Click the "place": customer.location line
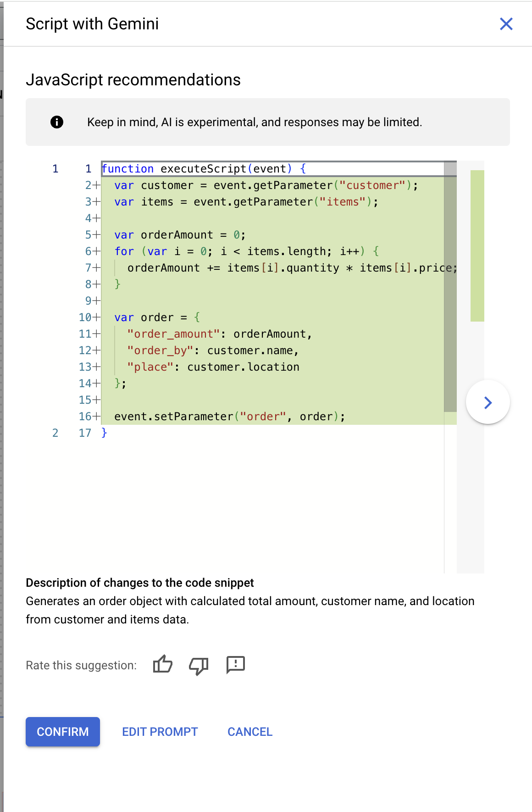Viewport: 532px width, 812px height. coord(213,367)
